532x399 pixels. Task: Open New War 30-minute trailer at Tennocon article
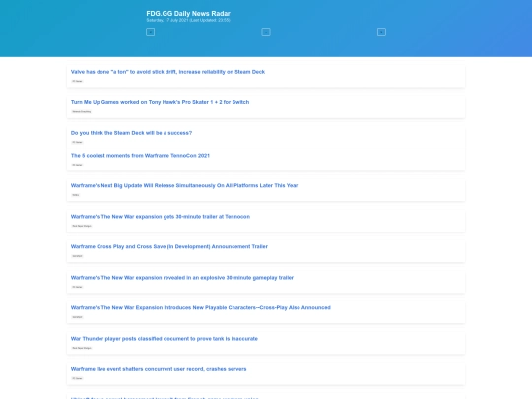(161, 217)
